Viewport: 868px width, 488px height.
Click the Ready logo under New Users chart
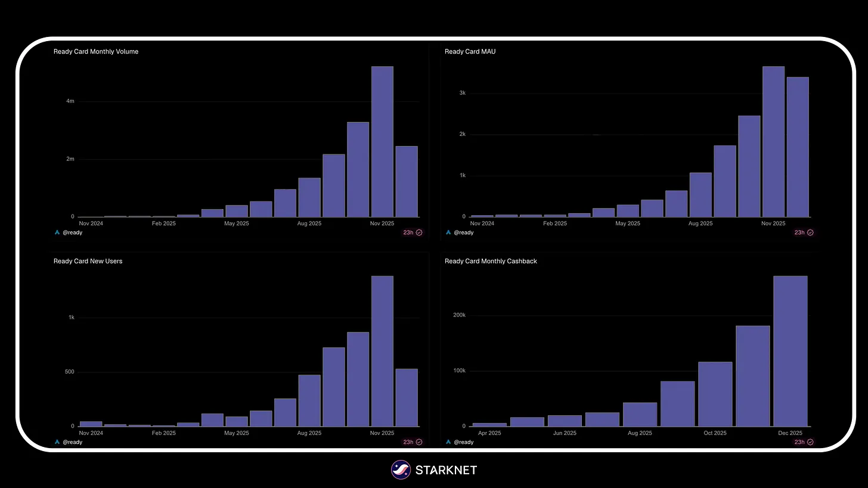[x=57, y=442]
